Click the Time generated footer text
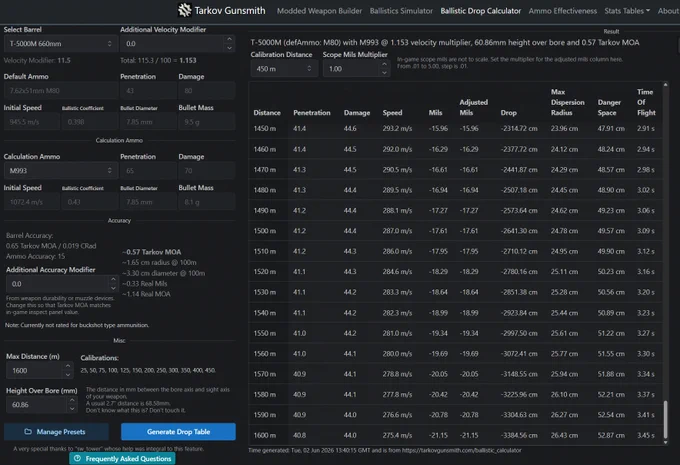This screenshot has height=465, width=680. point(385,450)
